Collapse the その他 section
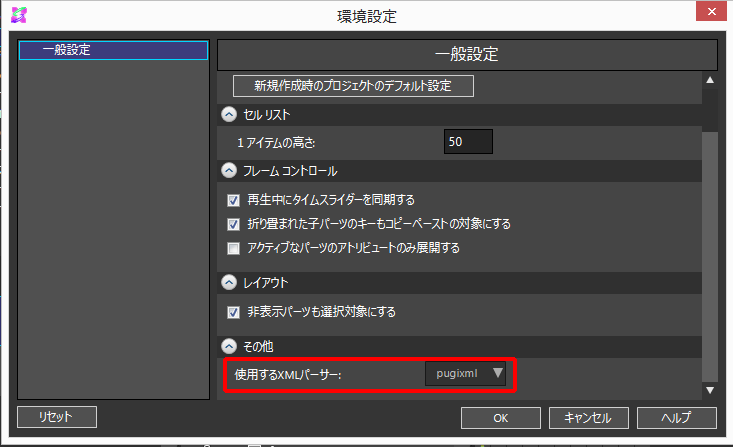The image size is (733, 447). click(x=229, y=346)
